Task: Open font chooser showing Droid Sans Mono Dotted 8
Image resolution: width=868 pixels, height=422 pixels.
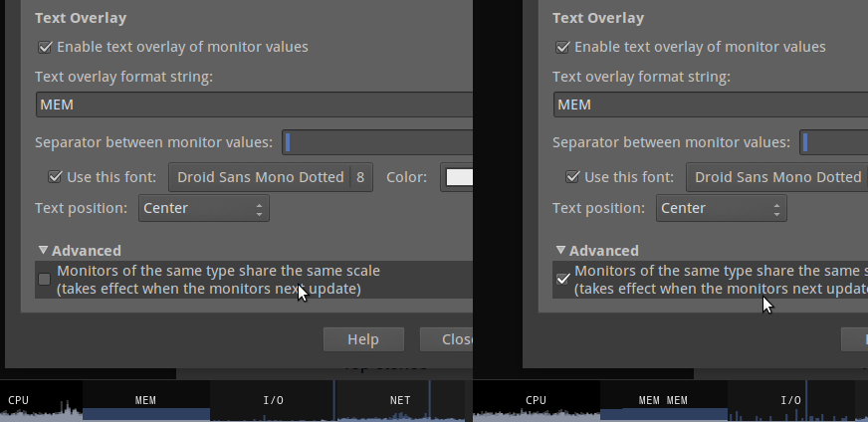Action: coord(269,177)
